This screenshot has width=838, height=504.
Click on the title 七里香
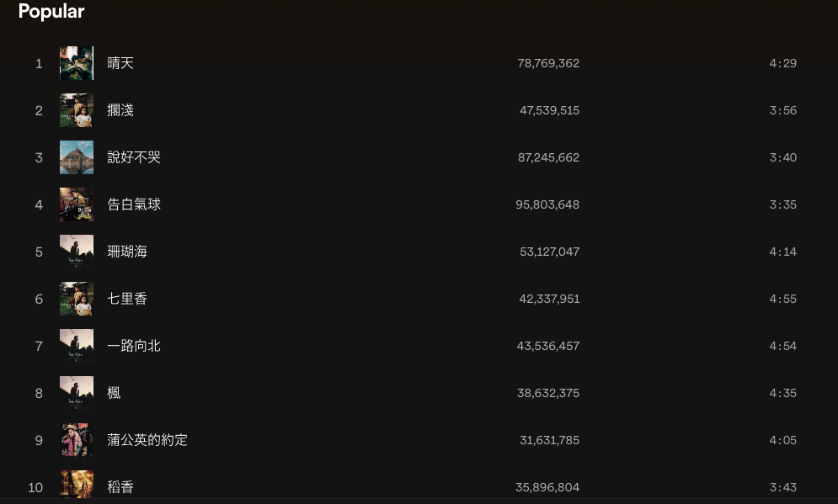pyautogui.click(x=127, y=299)
